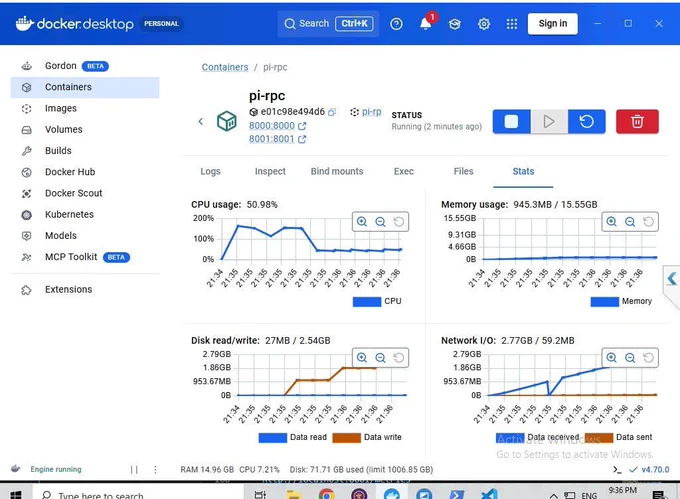Restart the pi-rpc container

pos(586,121)
